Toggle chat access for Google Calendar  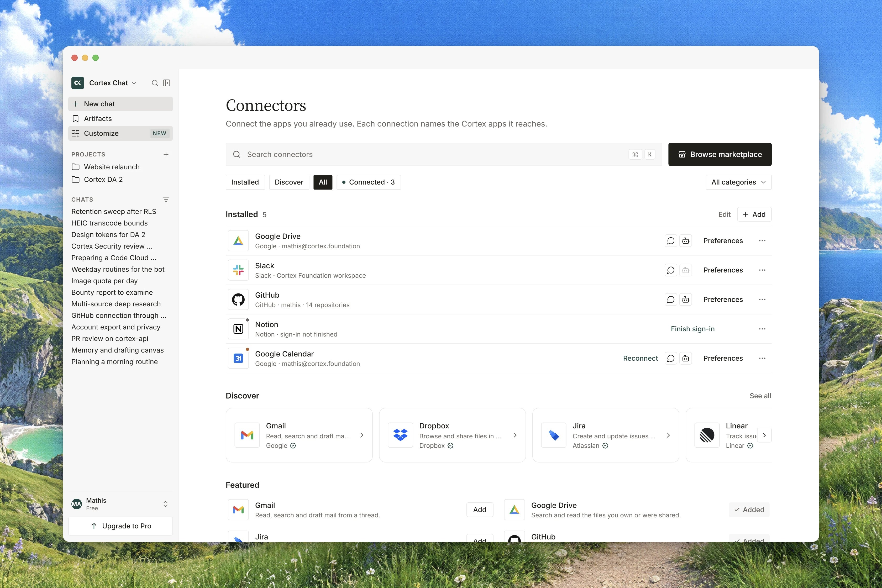click(670, 359)
